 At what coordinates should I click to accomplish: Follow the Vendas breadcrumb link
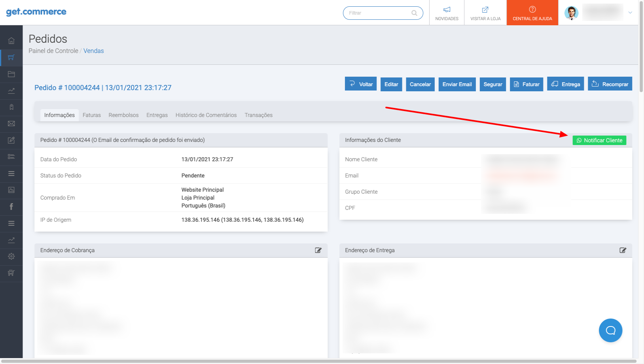pos(93,51)
